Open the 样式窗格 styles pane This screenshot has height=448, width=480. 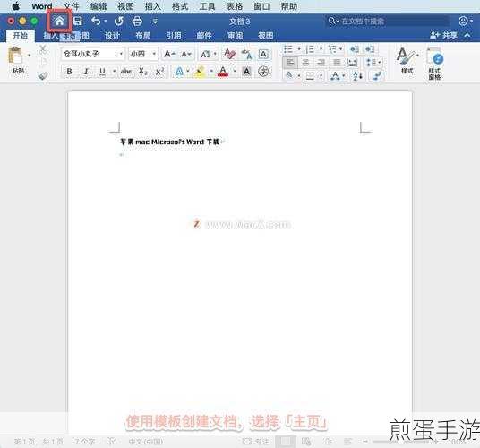(434, 65)
